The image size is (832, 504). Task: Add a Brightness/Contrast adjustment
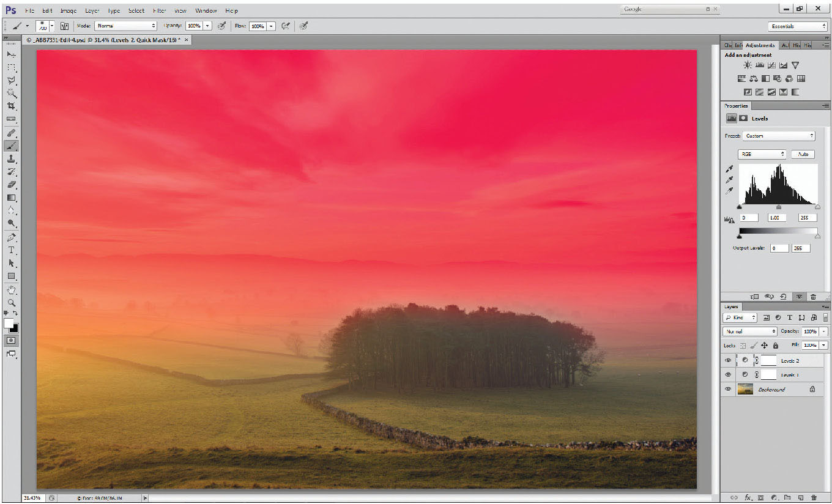[747, 65]
